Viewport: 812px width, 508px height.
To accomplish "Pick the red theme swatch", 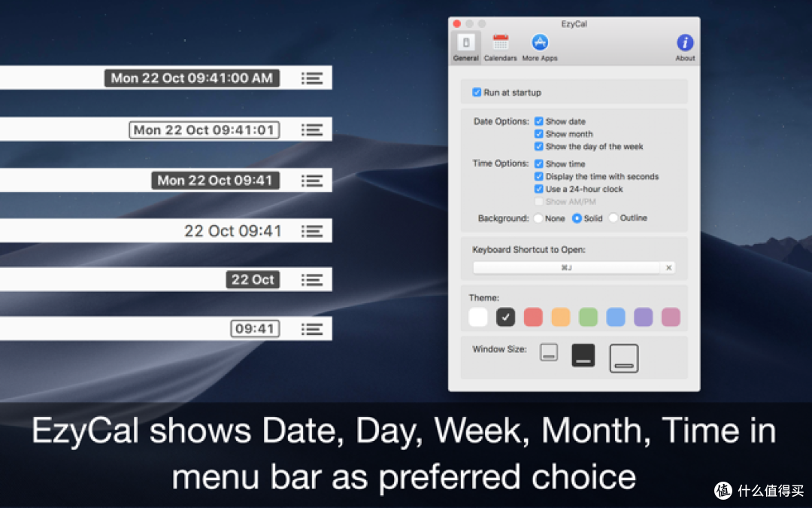I will tap(533, 317).
